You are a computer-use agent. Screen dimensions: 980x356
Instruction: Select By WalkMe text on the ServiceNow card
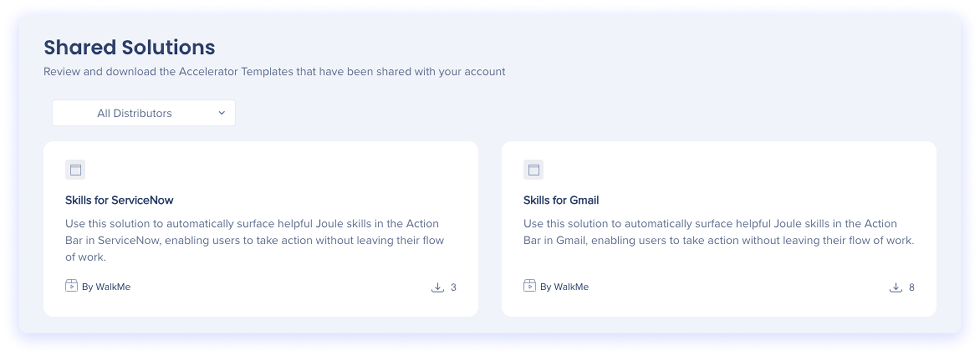tap(106, 287)
